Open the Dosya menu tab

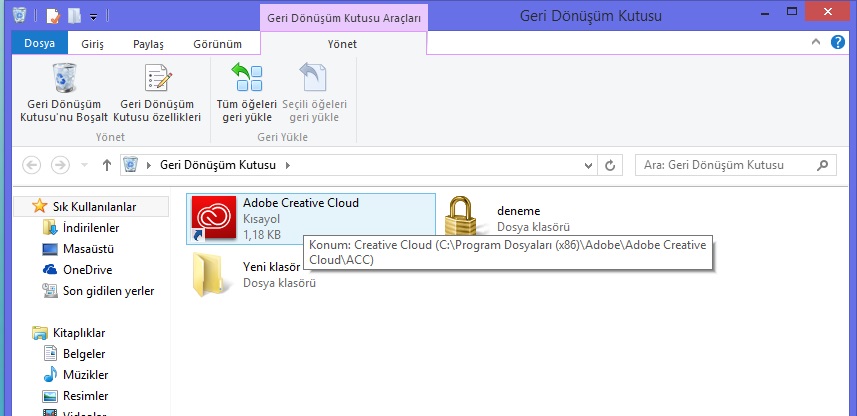click(39, 43)
